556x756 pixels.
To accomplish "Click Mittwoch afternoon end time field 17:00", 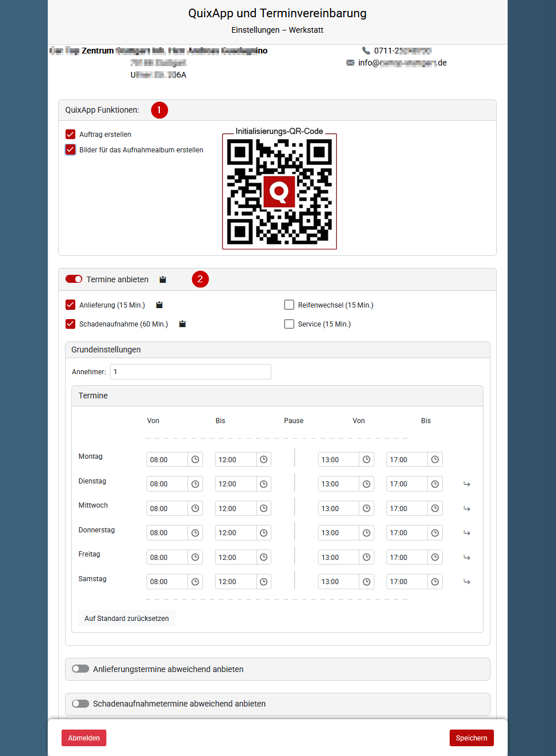I will (407, 509).
